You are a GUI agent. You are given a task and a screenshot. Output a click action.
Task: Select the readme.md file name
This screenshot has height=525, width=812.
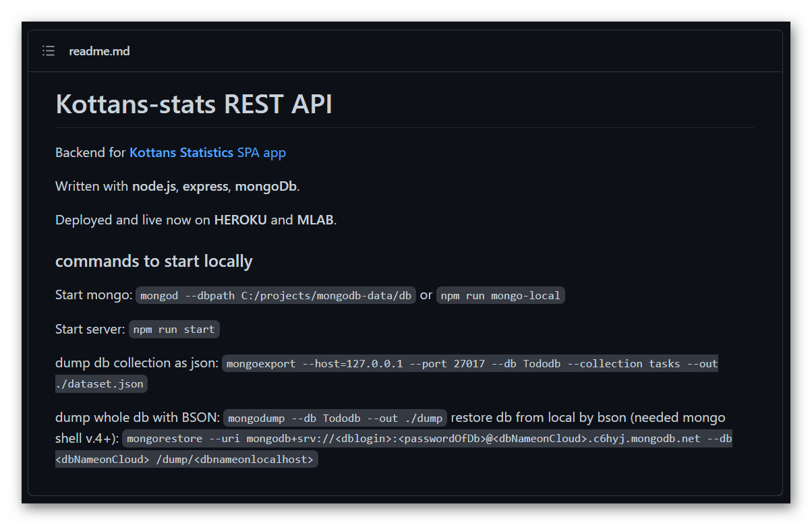pyautogui.click(x=99, y=51)
